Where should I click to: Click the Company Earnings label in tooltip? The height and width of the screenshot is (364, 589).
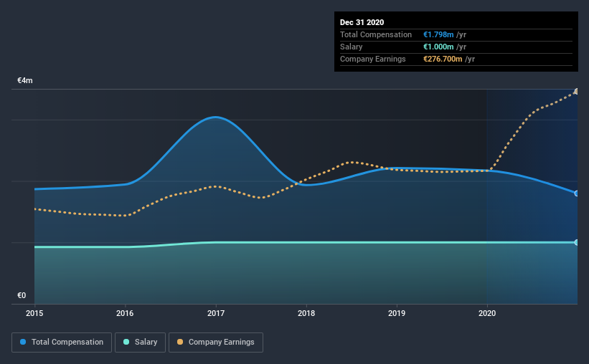(372, 59)
